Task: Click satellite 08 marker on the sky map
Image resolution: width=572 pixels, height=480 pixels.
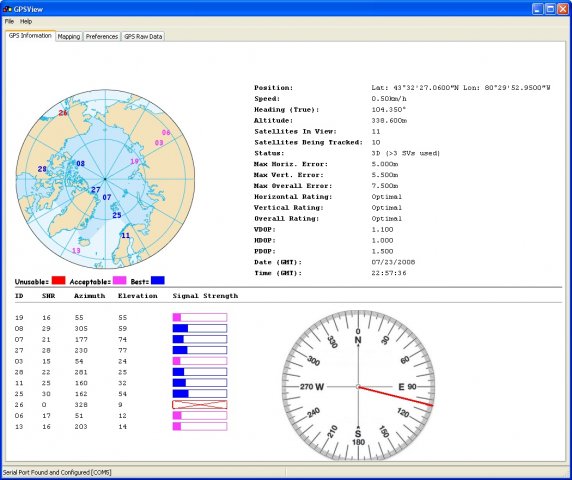Action: (80, 163)
